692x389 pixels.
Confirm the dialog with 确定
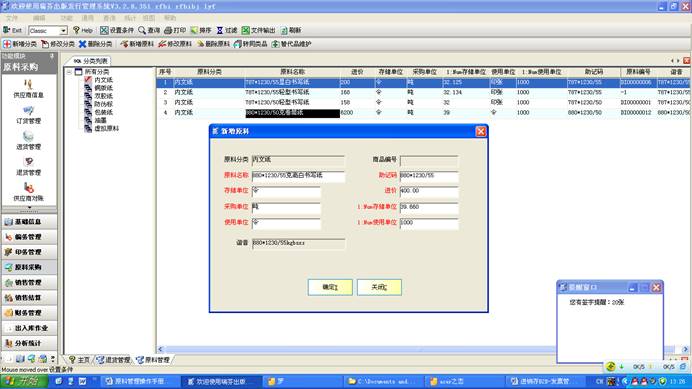click(x=330, y=287)
